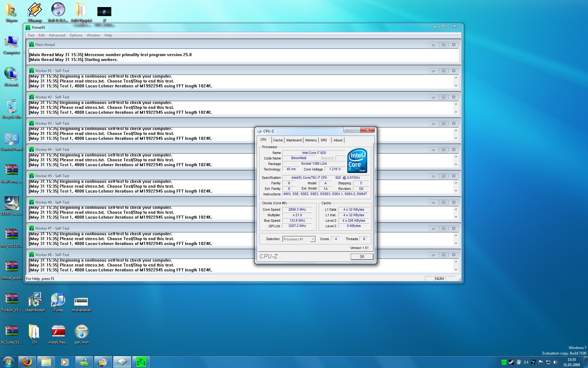Open the Window menu in Prime95
588x368 pixels.
click(93, 35)
